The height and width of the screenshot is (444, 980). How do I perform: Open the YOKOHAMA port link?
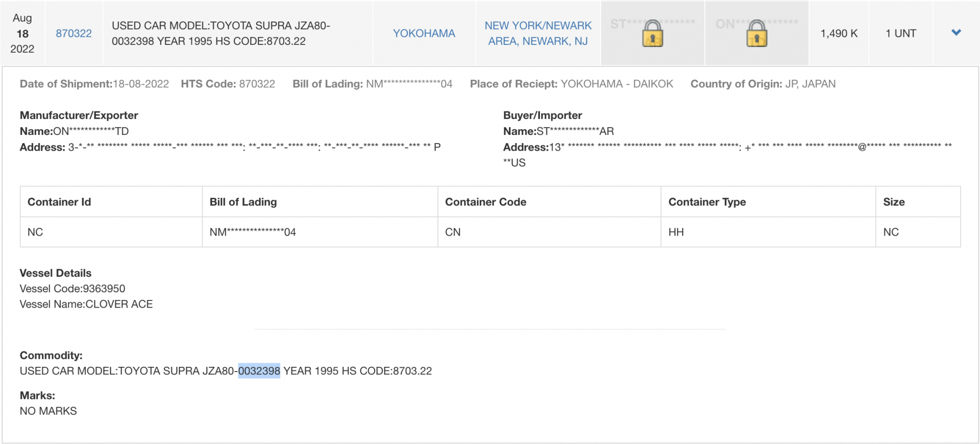click(424, 33)
